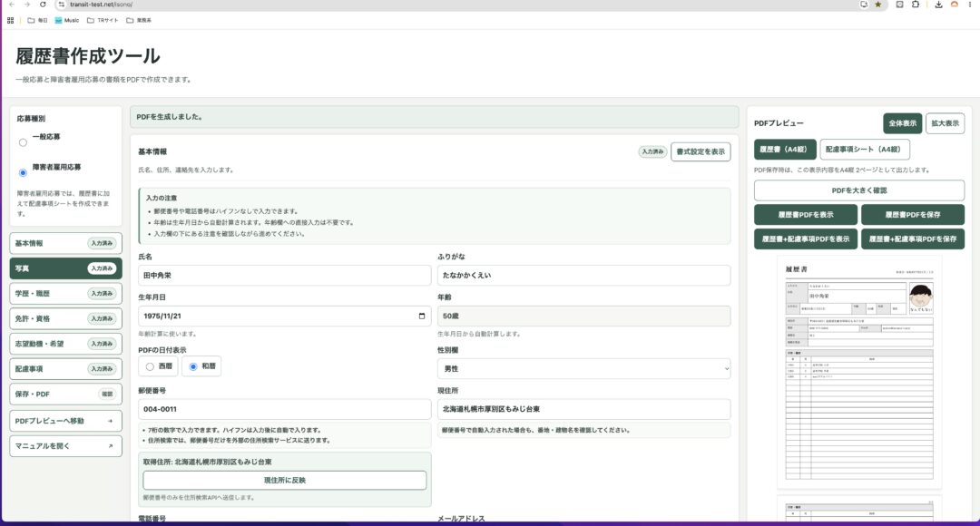980x526 pixels.
Task: Select the 障害者雇用応募 radio button
Action: pos(23,172)
